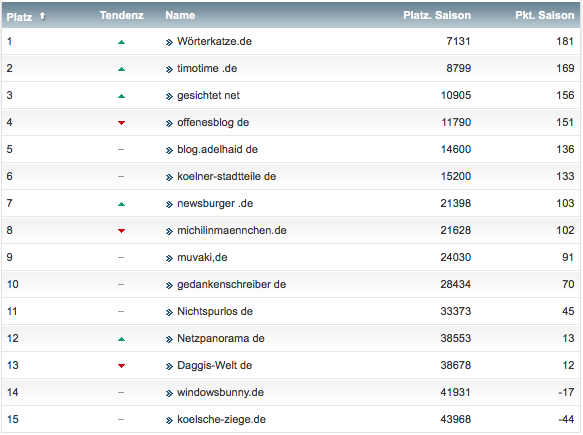Open the muvaki,de link
Viewport: 583px width, 435px height.
[x=202, y=257]
